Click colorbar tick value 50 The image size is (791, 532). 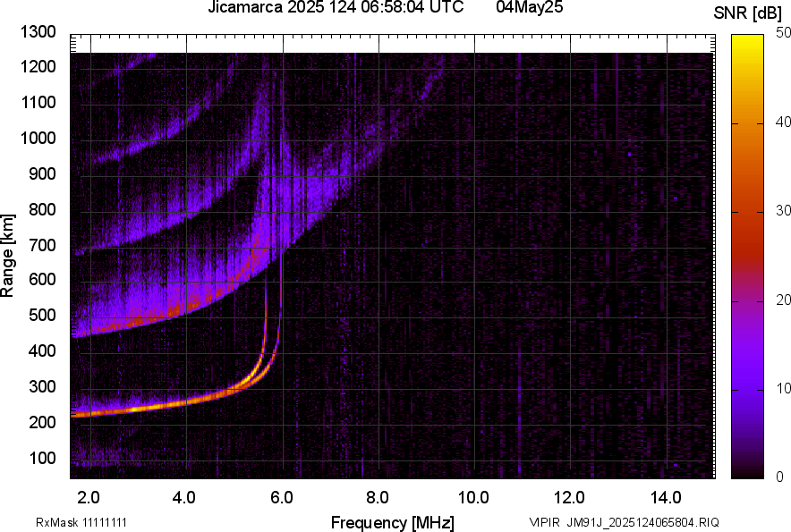point(783,33)
